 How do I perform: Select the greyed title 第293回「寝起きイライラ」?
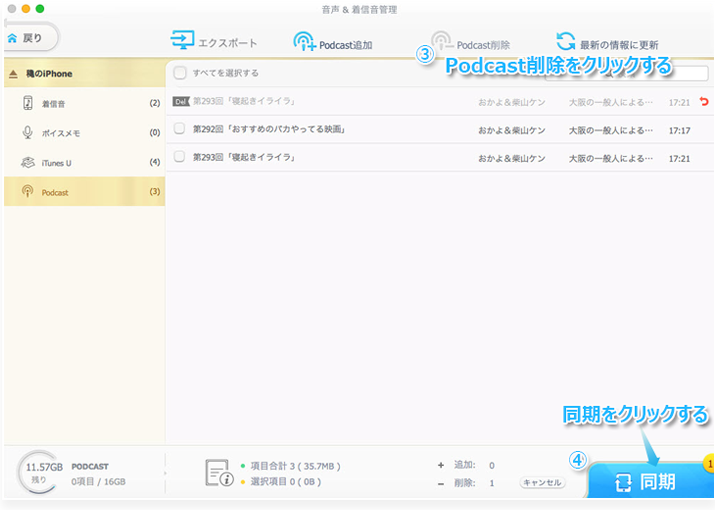[244, 101]
